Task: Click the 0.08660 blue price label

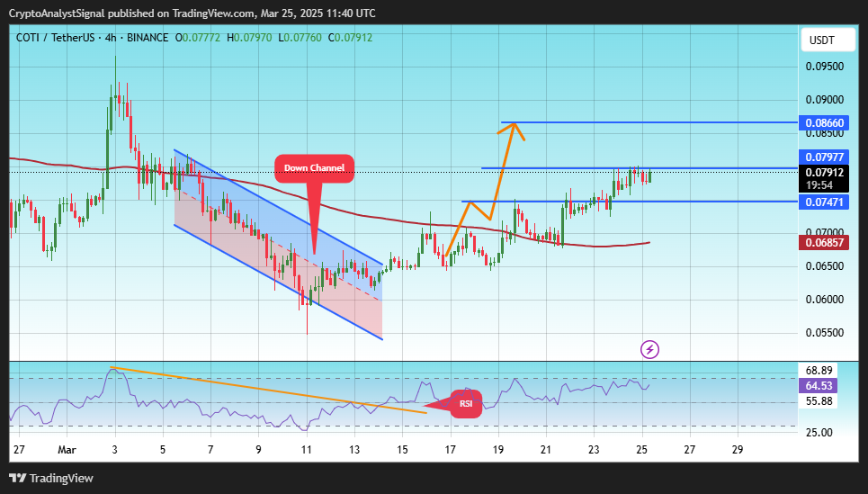Action: [x=824, y=123]
